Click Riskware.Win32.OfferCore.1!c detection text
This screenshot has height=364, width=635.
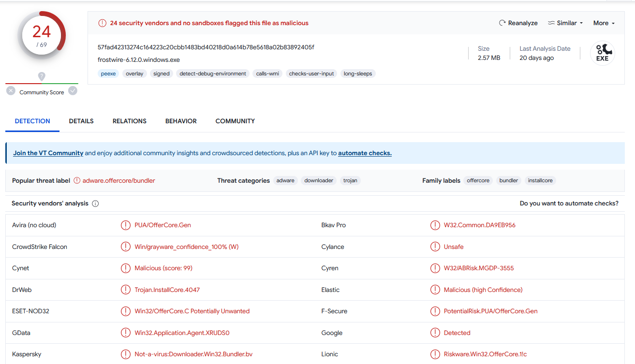(x=486, y=354)
